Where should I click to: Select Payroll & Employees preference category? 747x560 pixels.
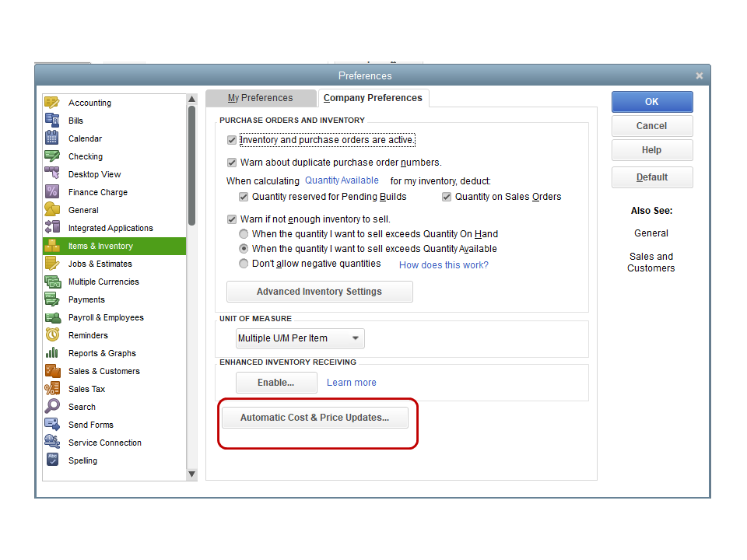coord(114,317)
